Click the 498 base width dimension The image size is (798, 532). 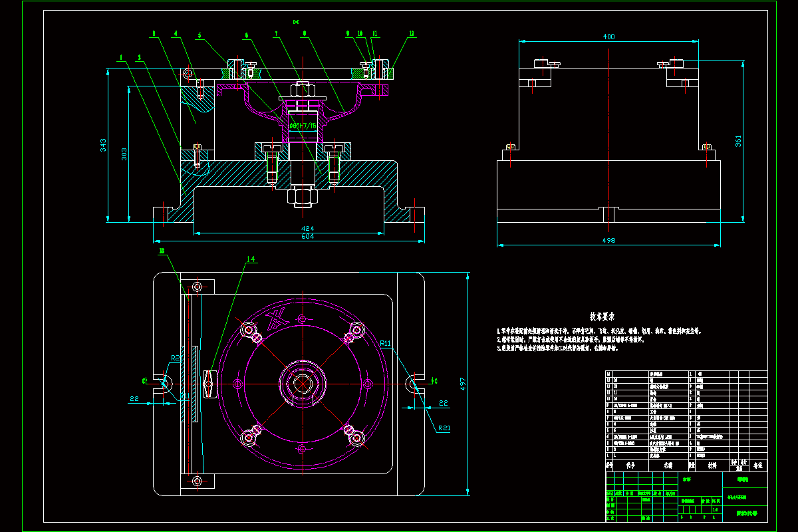click(x=608, y=241)
